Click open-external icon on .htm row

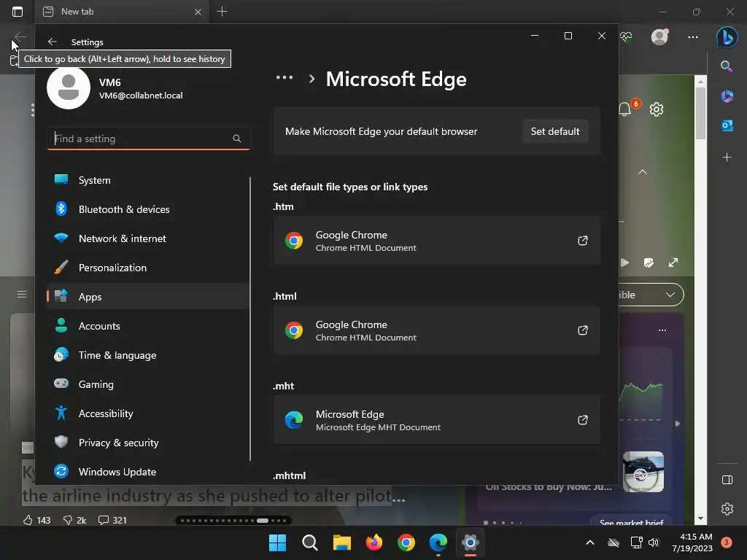pyautogui.click(x=582, y=241)
